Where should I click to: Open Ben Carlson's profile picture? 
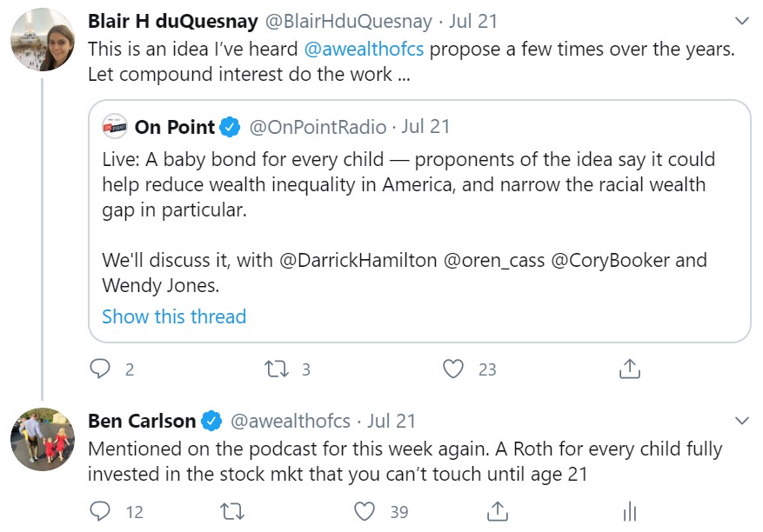click(43, 439)
